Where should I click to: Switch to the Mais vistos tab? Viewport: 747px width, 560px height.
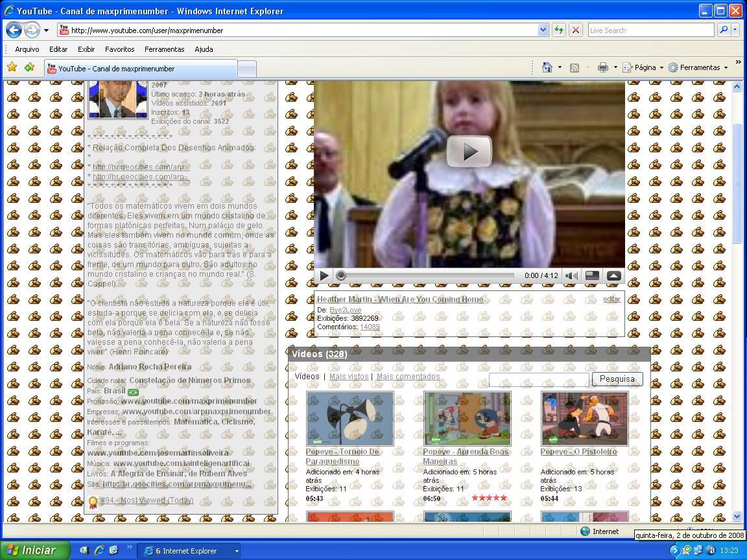(349, 376)
